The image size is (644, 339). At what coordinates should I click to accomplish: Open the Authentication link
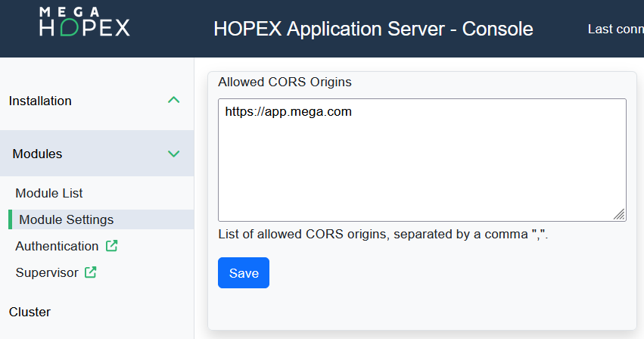click(x=57, y=246)
